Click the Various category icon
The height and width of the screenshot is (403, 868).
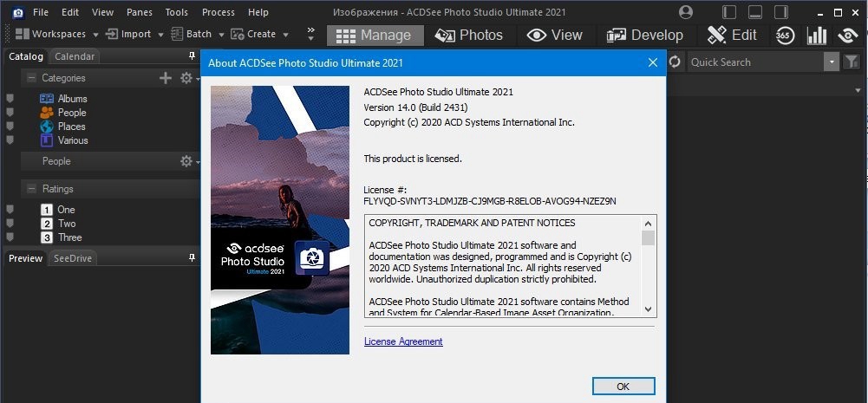click(x=47, y=140)
